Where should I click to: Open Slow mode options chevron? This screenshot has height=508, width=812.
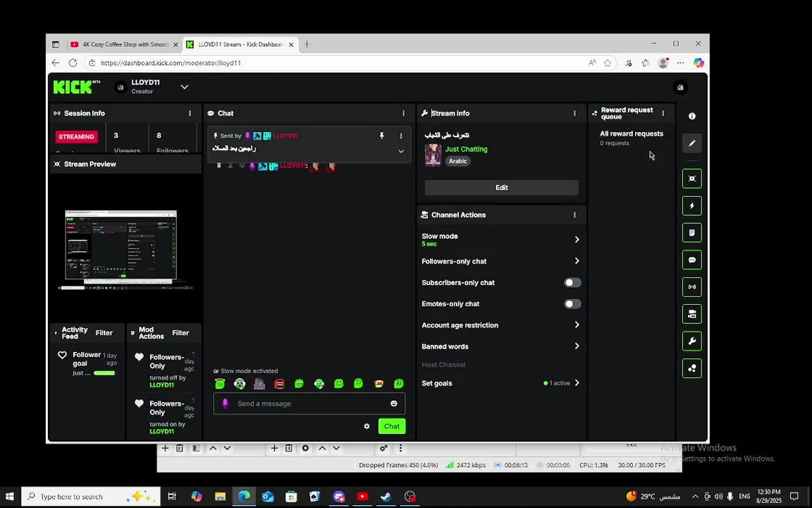[577, 239]
